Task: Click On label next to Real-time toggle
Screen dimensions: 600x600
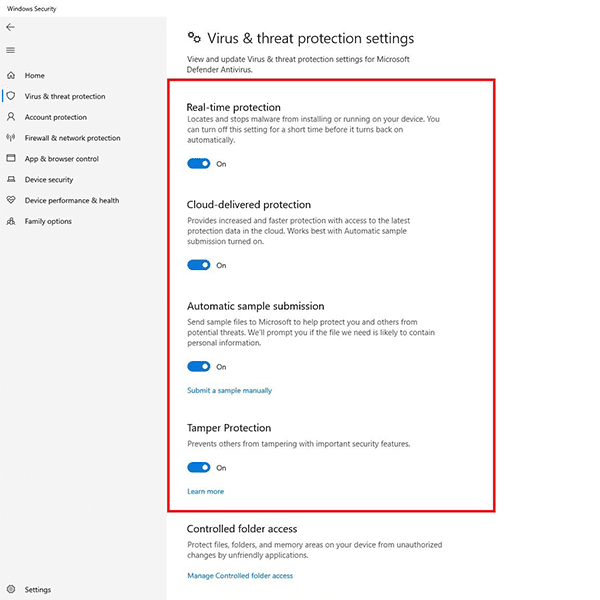Action: coord(221,164)
